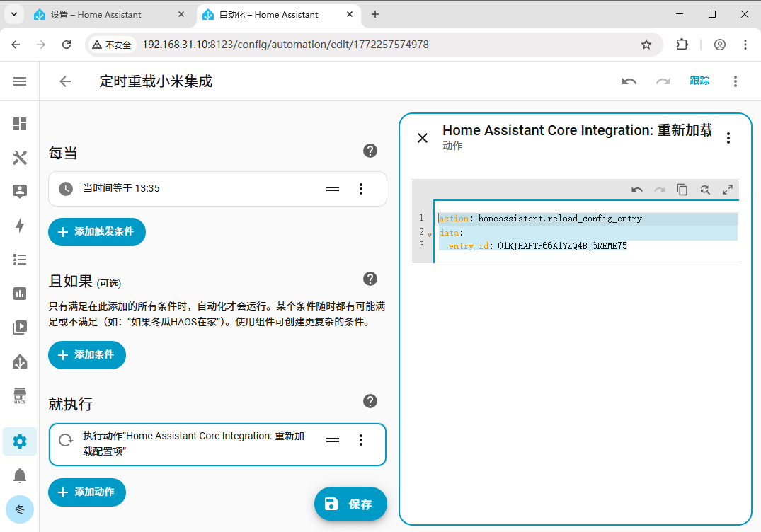Close the 设置 browser tab
The height and width of the screenshot is (532, 761).
point(181,15)
